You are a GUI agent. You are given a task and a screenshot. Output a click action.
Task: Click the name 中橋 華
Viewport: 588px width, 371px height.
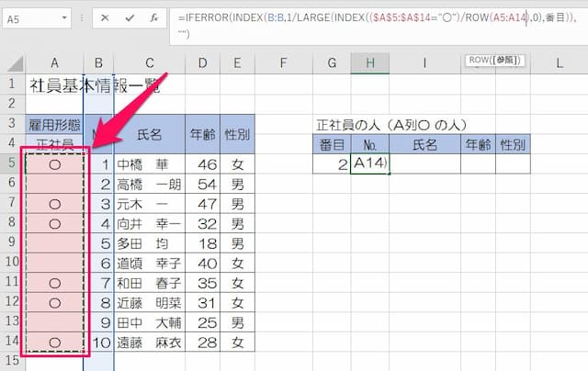pos(143,164)
